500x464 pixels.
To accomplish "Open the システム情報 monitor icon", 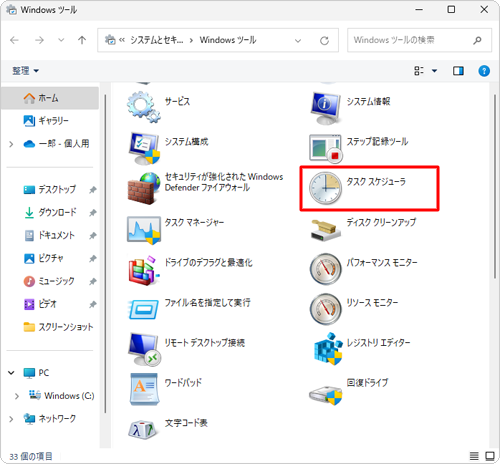I will coord(325,108).
